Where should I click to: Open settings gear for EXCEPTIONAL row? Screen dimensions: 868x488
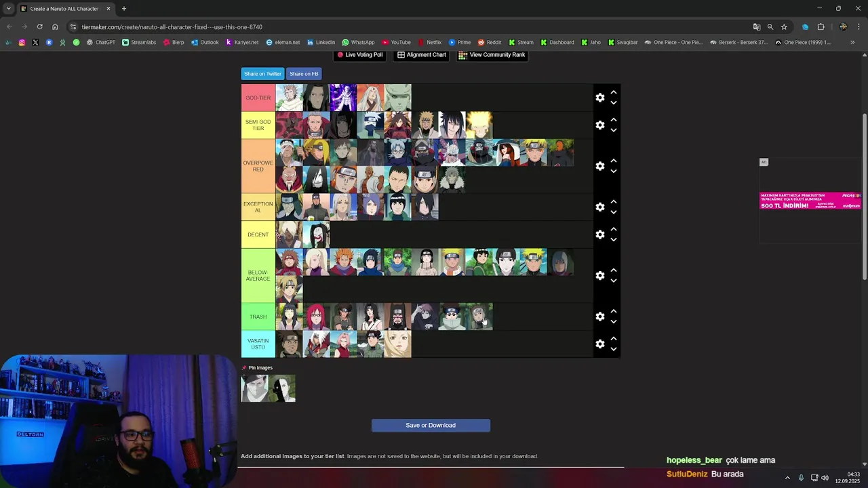[600, 207]
